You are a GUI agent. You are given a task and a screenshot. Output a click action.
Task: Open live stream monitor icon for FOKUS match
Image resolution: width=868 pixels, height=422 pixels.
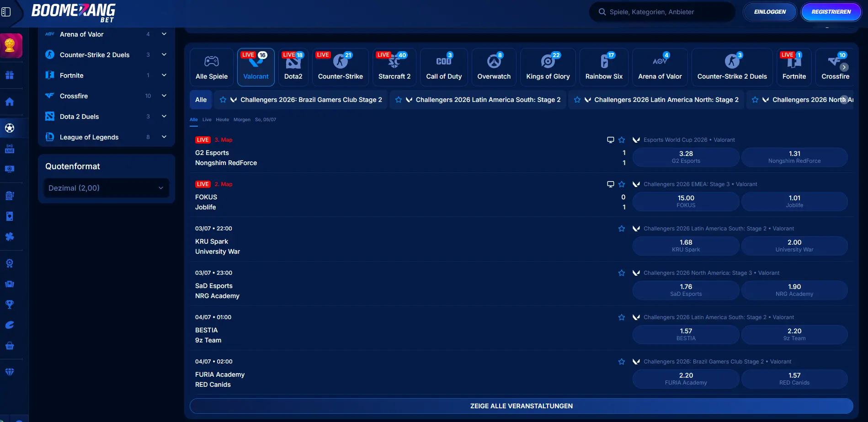(x=610, y=184)
